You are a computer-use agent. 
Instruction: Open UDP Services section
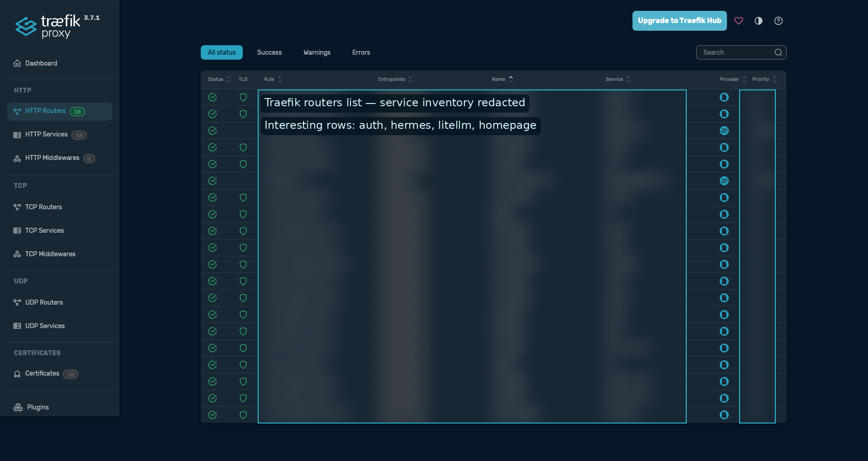(60, 326)
